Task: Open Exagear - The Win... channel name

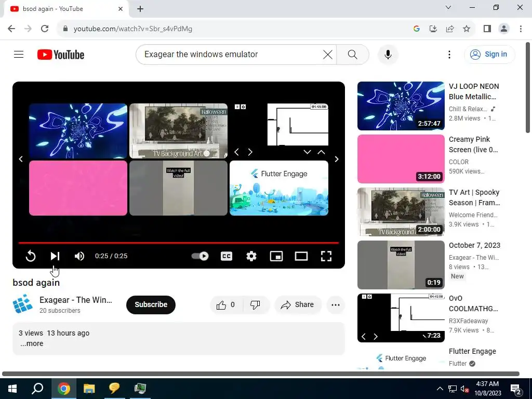Action: click(x=76, y=300)
